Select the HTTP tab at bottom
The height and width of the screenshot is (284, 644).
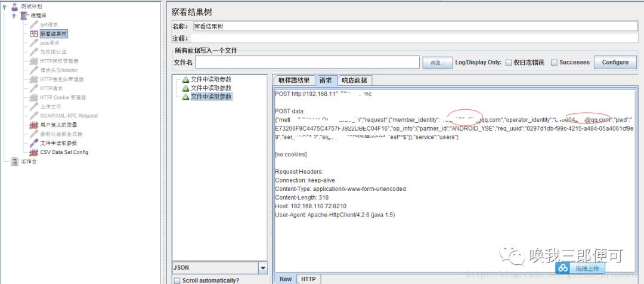pos(308,279)
